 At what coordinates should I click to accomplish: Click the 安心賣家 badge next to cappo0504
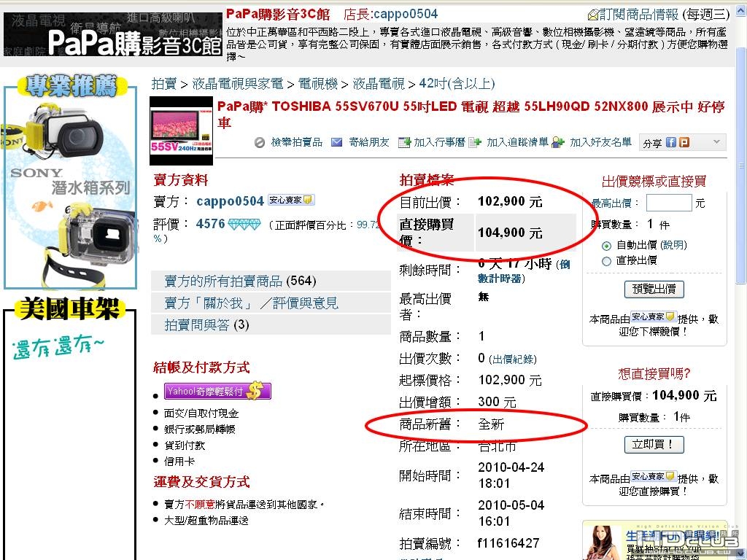click(x=291, y=200)
